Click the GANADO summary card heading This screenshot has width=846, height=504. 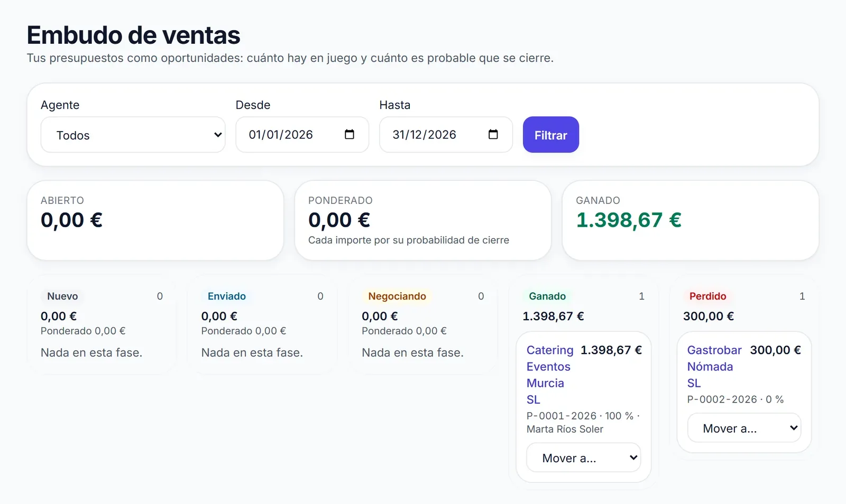coord(598,200)
